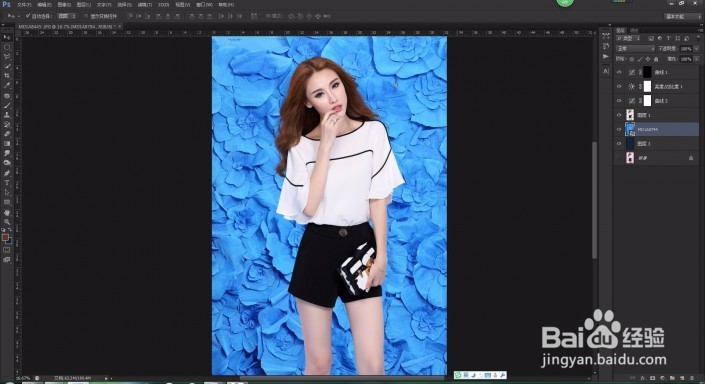The image size is (705, 384).
Task: Open the File menu
Action: [24, 4]
